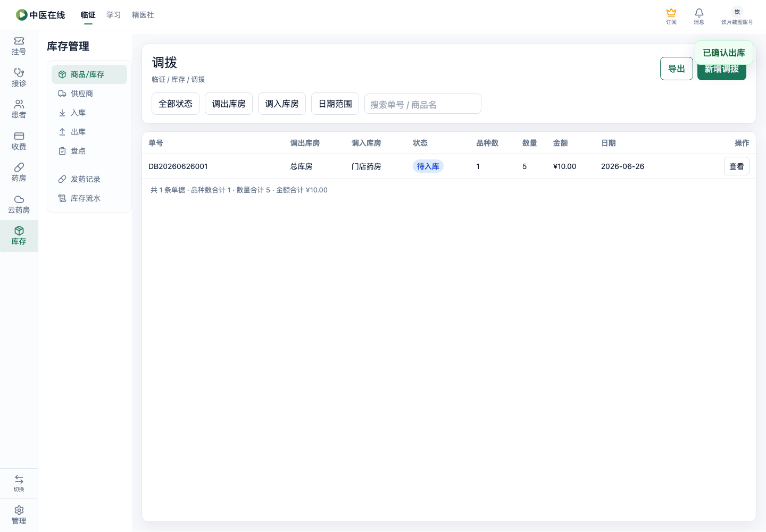Click the 导出 export button
Viewport: 766px width, 532px height.
coord(677,69)
